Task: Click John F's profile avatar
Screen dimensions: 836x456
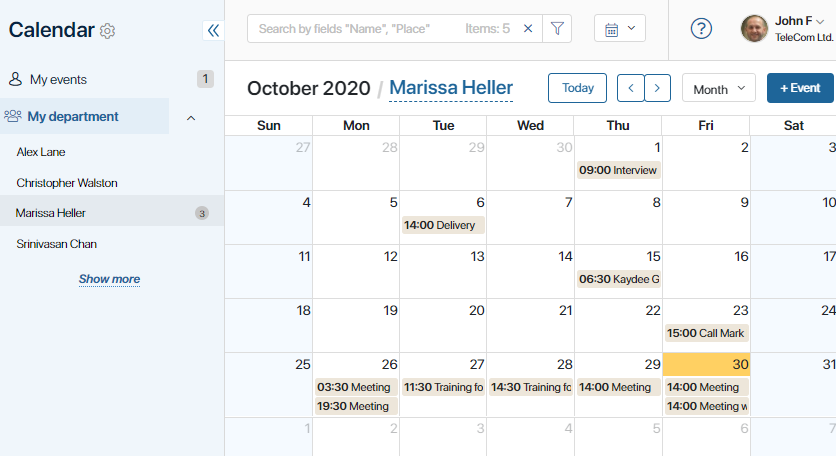Action: coord(754,28)
